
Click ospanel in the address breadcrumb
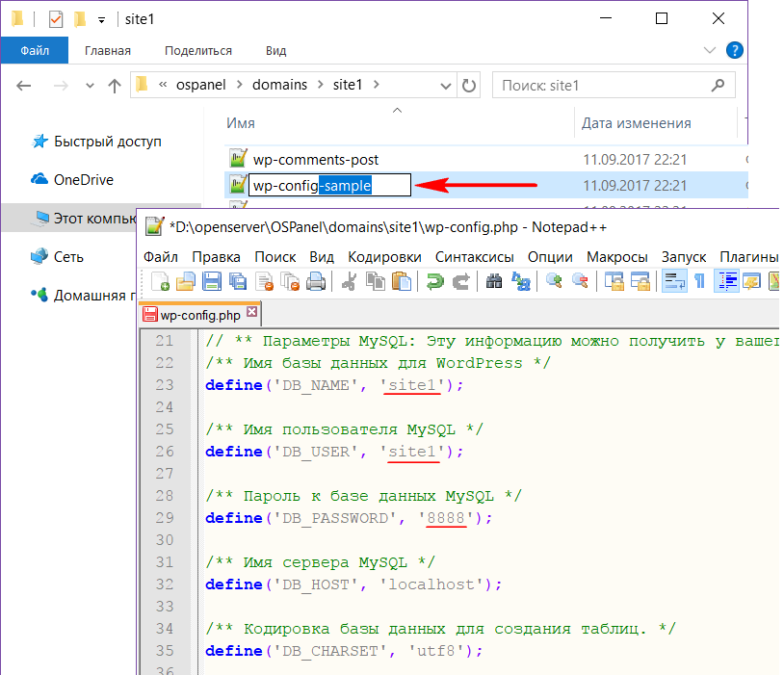click(x=201, y=85)
